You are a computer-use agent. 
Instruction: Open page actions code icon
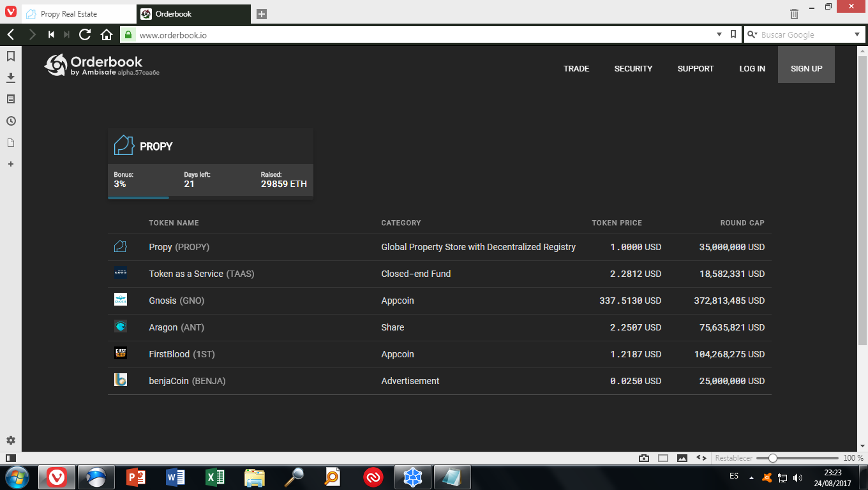coord(701,458)
